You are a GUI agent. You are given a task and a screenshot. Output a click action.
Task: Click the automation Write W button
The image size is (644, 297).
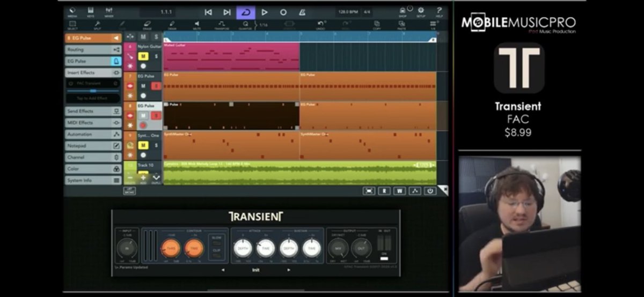tap(400, 190)
